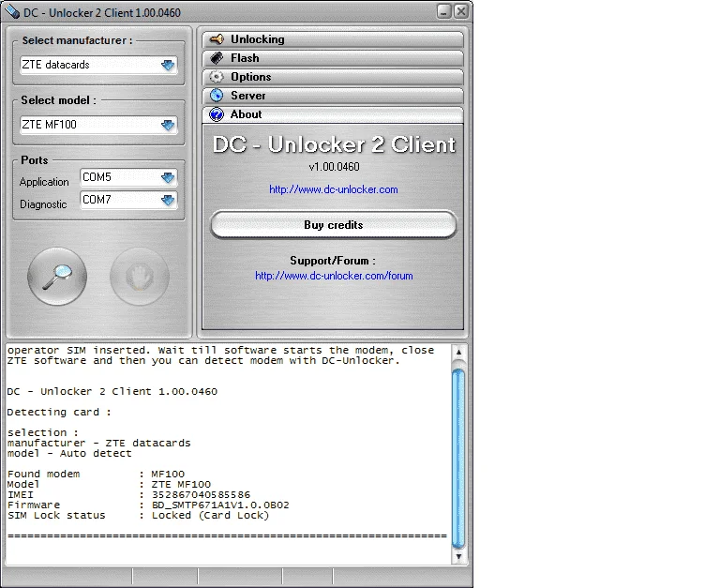
Task: Click the Flash chip icon
Action: click(x=217, y=58)
